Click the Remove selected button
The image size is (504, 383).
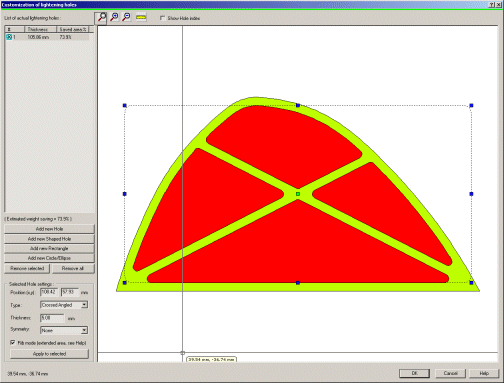point(27,268)
